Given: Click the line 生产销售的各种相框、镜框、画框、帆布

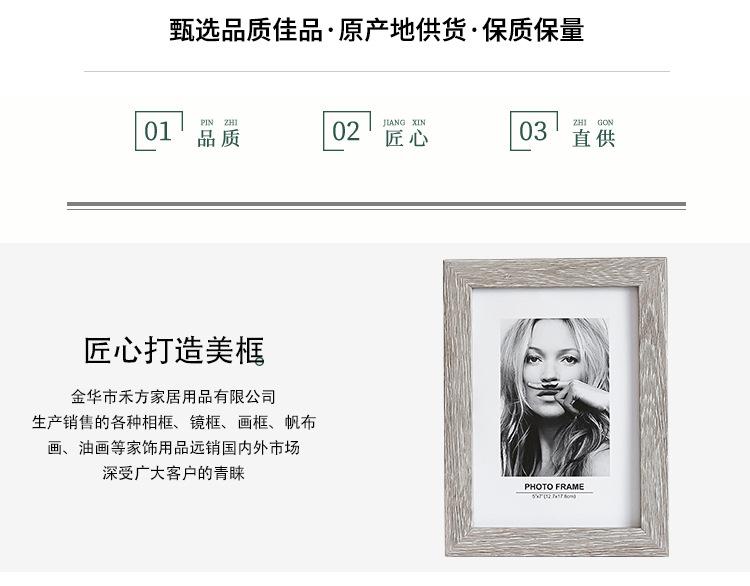Looking at the screenshot, I should pos(174,422).
